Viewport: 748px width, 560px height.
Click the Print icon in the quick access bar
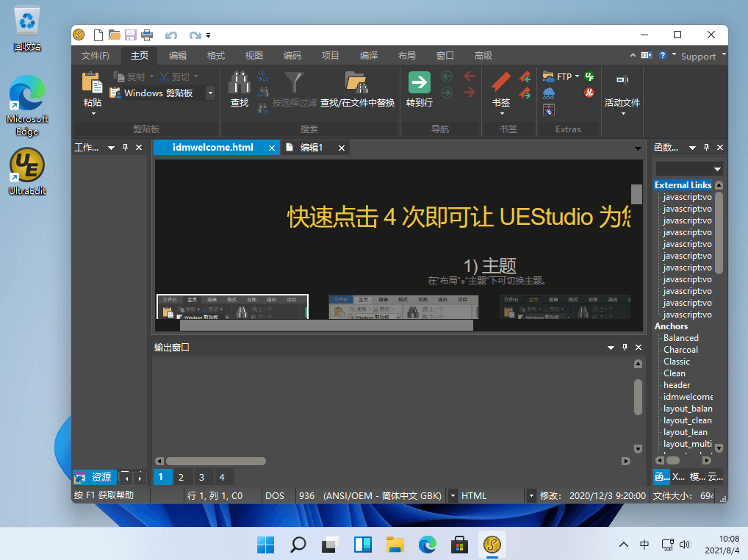pos(147,35)
